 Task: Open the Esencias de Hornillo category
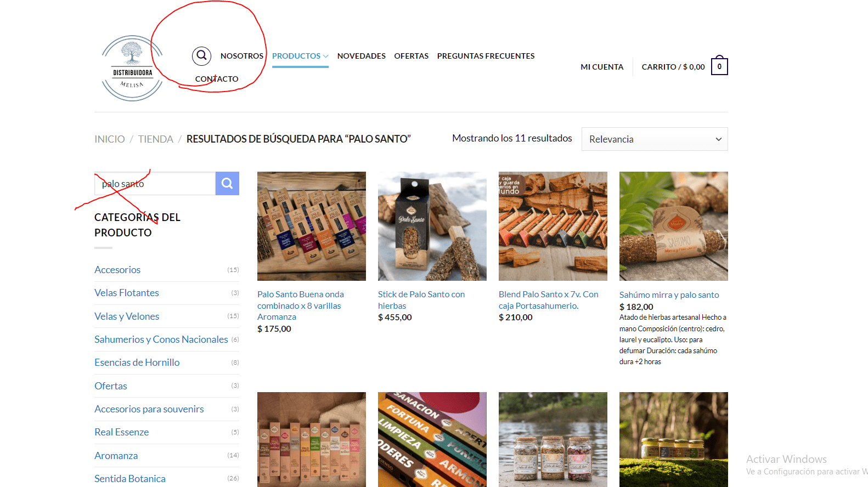pos(137,363)
